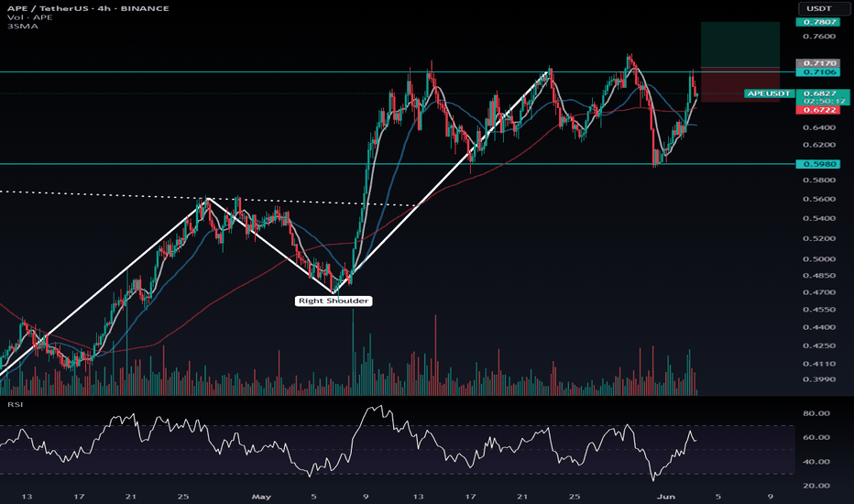Click the 0.4700 price axis value
Screen dimensions: 854x504
point(819,292)
